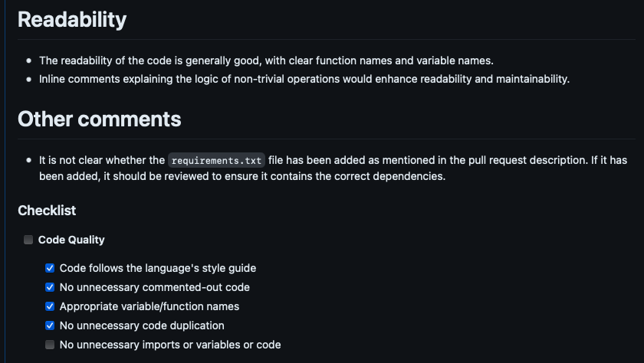Click the requirements.txt inline code snippet
The height and width of the screenshot is (363, 644).
216,161
